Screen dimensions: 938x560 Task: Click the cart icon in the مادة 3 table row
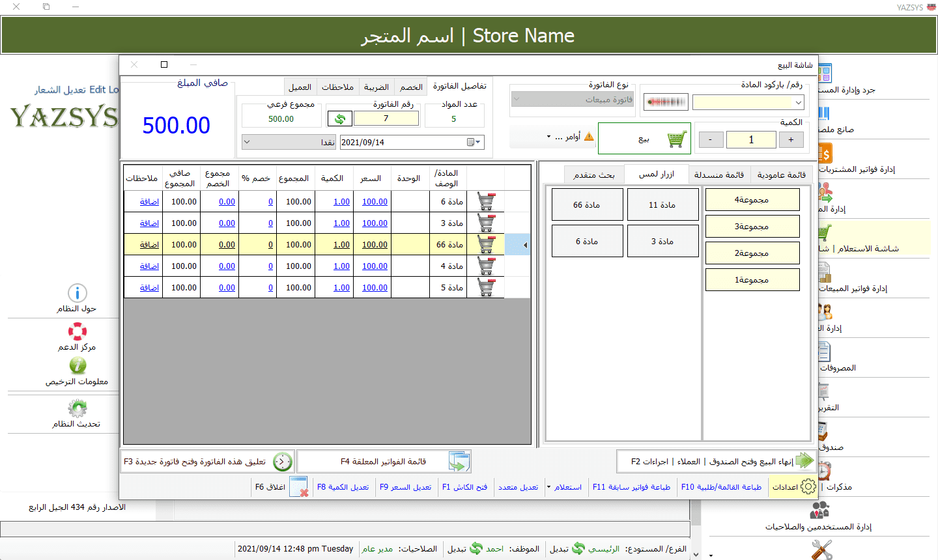(486, 223)
